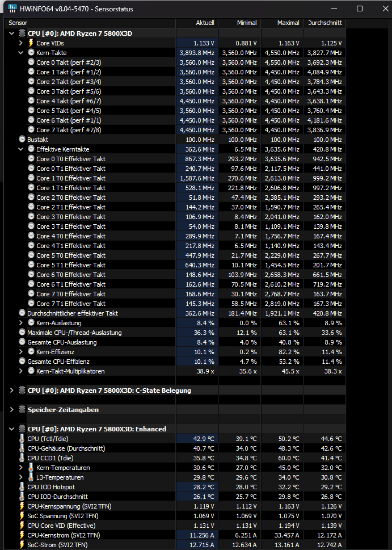Expand the Kern-Takt-Multiplikatoren row

(20, 371)
